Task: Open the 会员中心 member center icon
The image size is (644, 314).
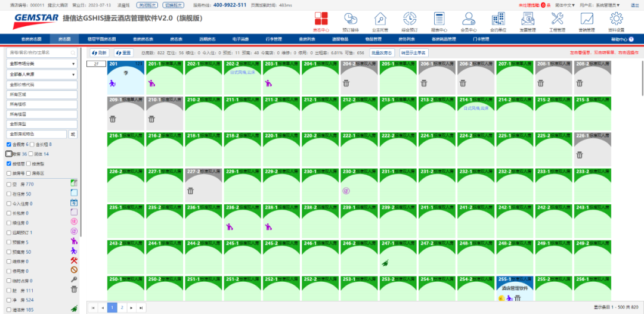Action: click(x=469, y=19)
